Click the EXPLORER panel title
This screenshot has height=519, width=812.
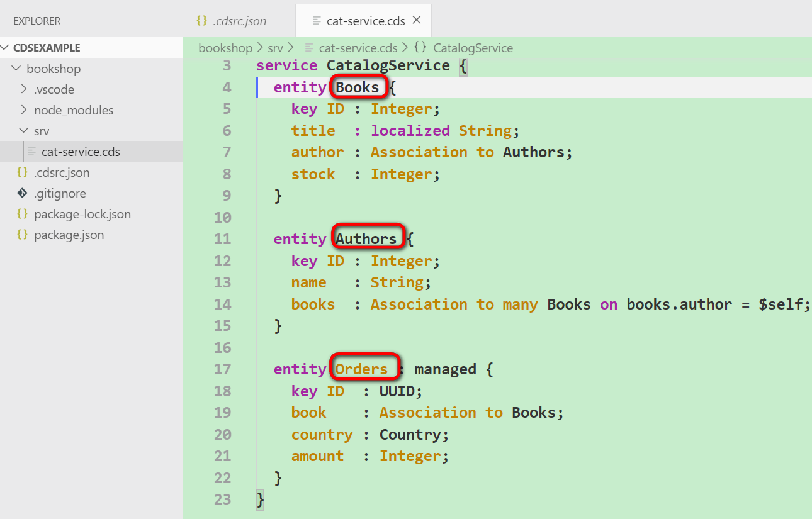pyautogui.click(x=37, y=21)
